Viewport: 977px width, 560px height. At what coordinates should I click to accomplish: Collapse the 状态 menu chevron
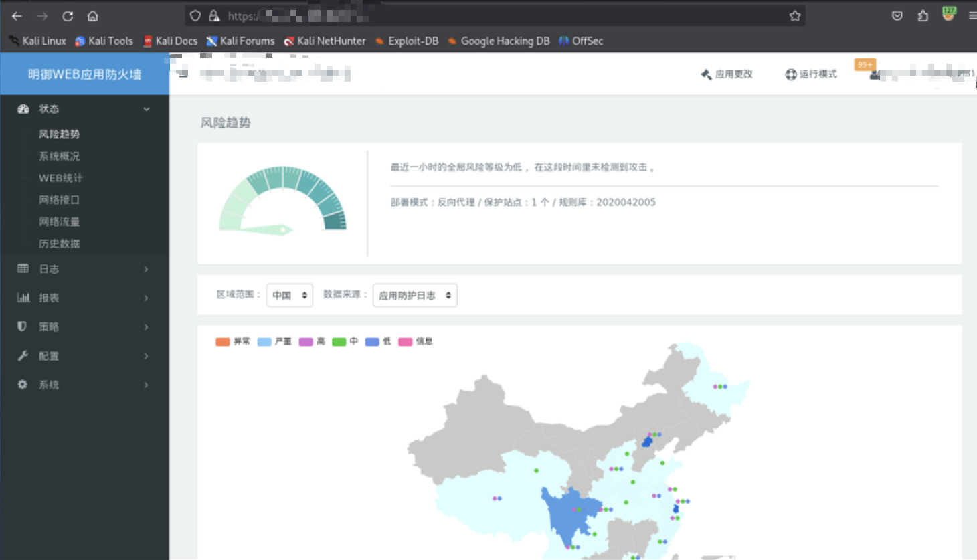tap(147, 109)
